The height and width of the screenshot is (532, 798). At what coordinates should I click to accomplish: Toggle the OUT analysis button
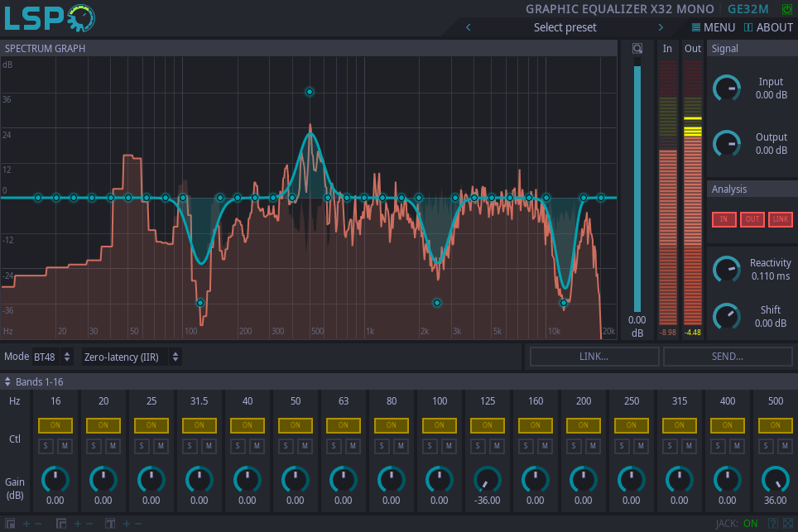(752, 219)
